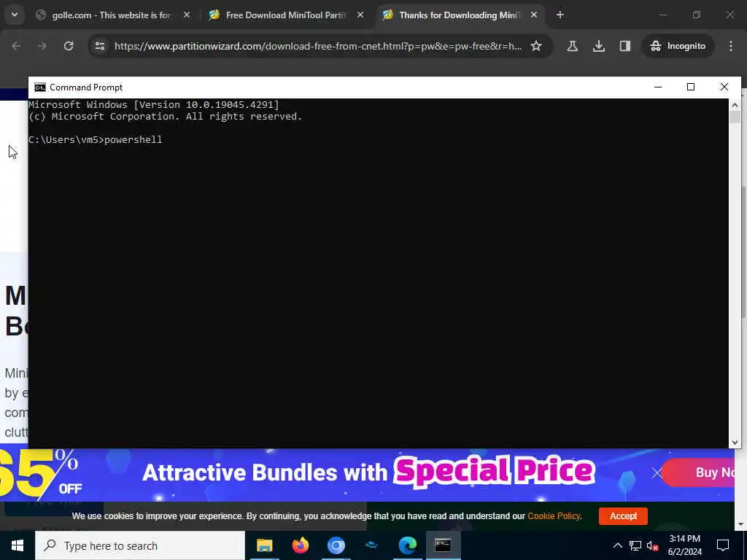
Task: Open Chrome downloads icon
Action: pyautogui.click(x=599, y=46)
